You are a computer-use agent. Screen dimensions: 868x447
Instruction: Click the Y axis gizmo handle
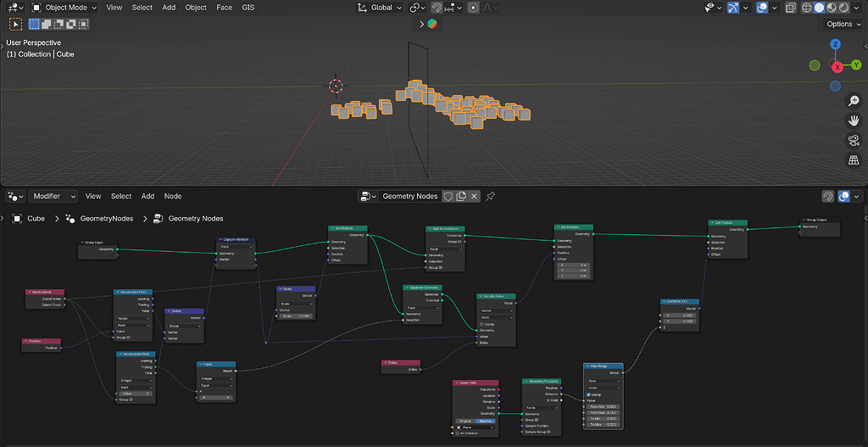856,64
